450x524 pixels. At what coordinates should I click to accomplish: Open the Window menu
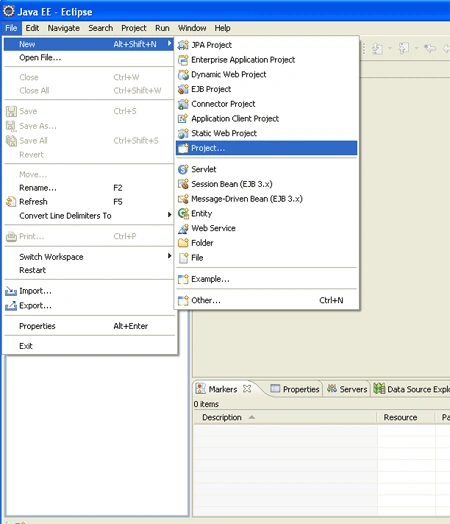pos(192,28)
